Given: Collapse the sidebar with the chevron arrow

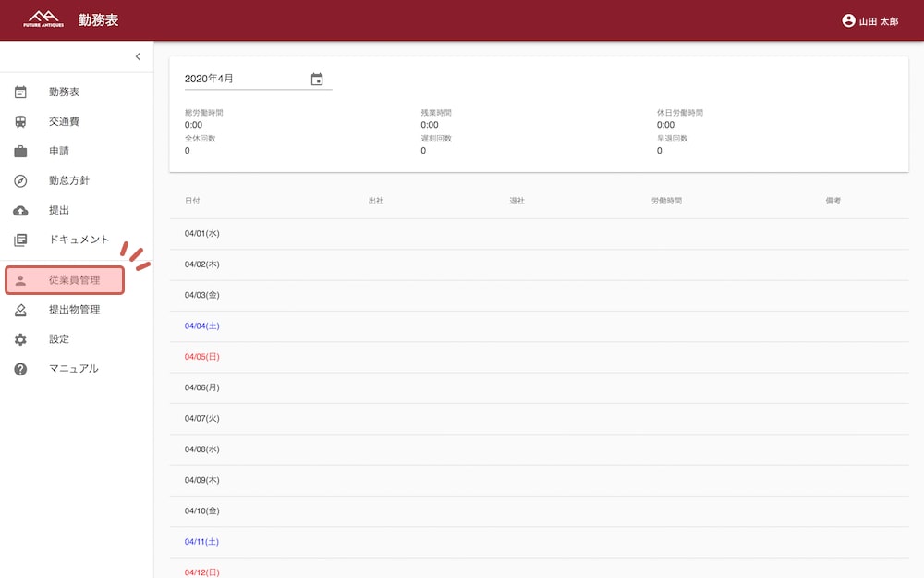Looking at the screenshot, I should click(138, 56).
